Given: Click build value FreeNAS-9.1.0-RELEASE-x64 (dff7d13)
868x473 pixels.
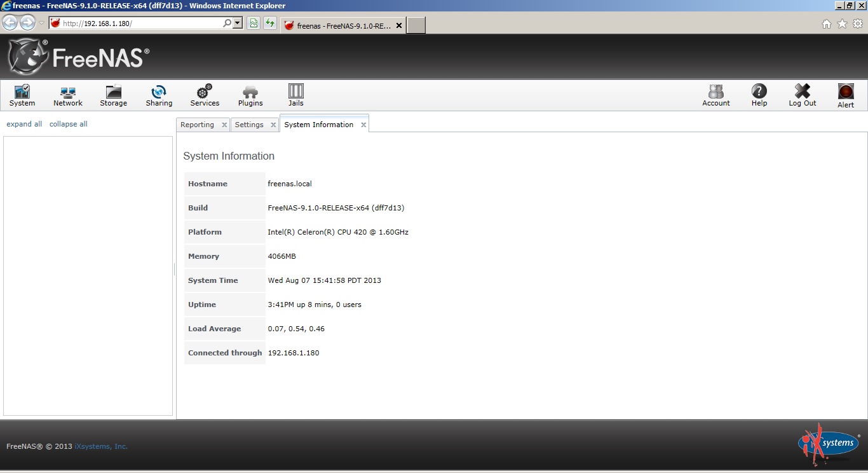Looking at the screenshot, I should click(x=336, y=208).
